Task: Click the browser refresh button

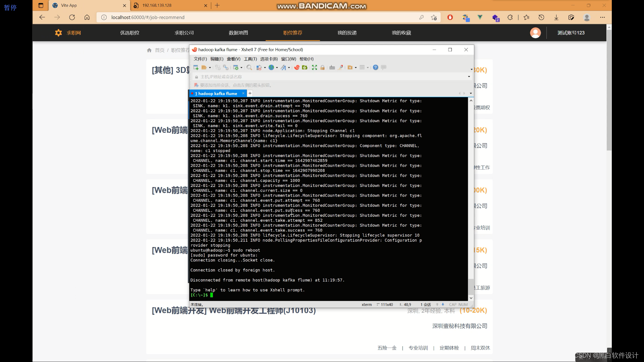Action: [72, 17]
